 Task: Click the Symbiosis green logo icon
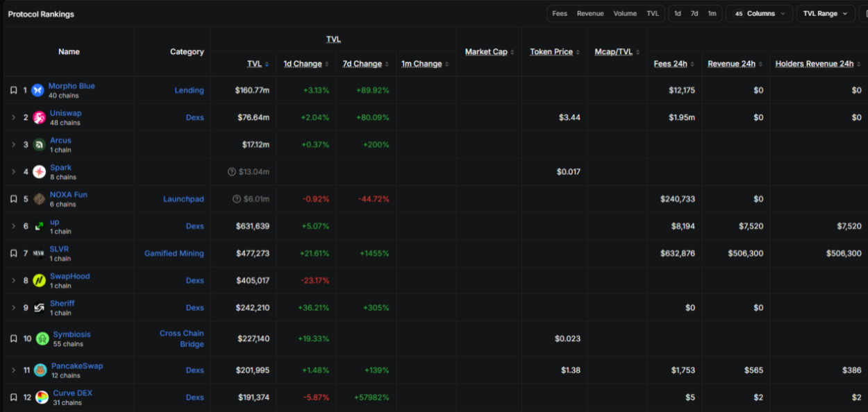point(42,338)
